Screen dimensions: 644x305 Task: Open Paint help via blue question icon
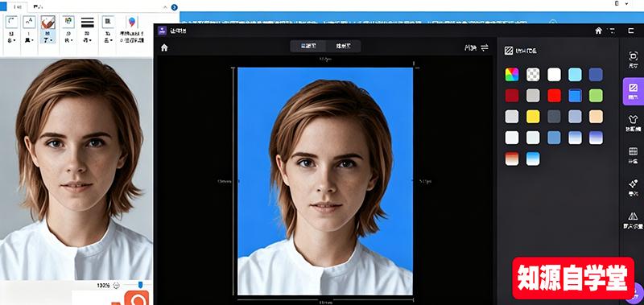(x=174, y=7)
